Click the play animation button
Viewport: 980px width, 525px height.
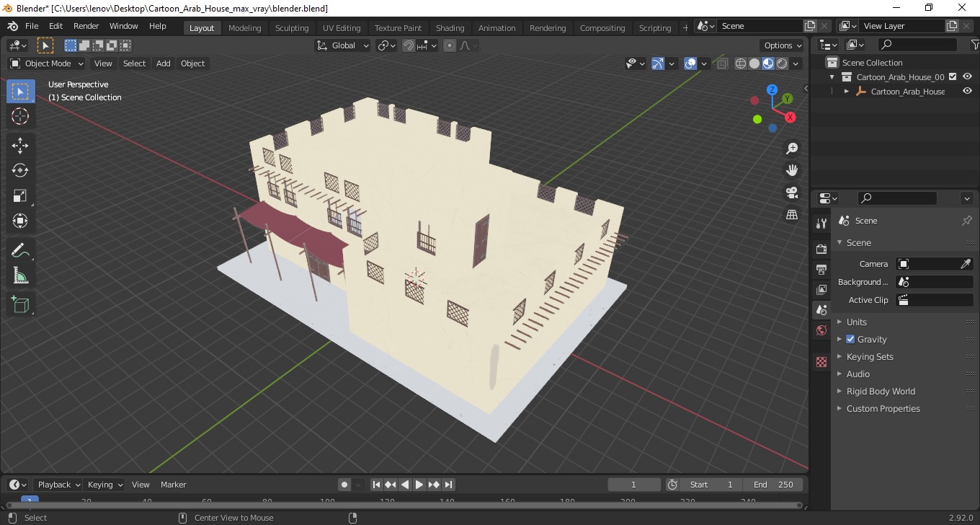(x=419, y=485)
